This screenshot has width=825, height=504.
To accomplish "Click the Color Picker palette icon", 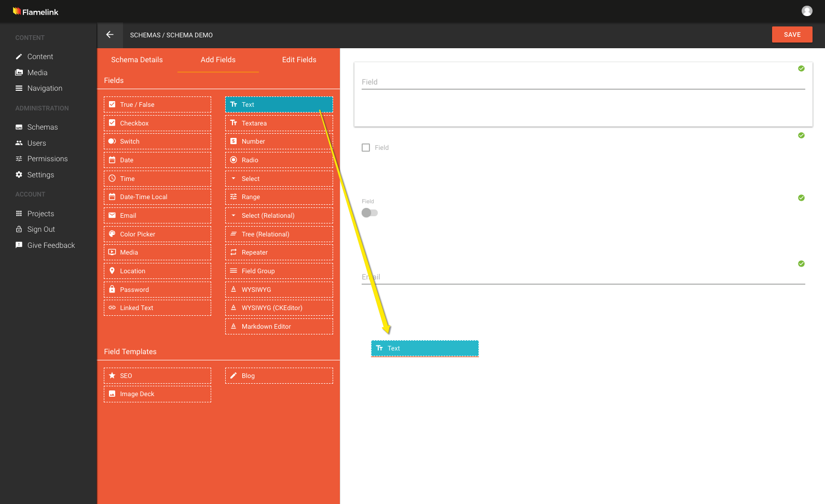I will (x=112, y=234).
